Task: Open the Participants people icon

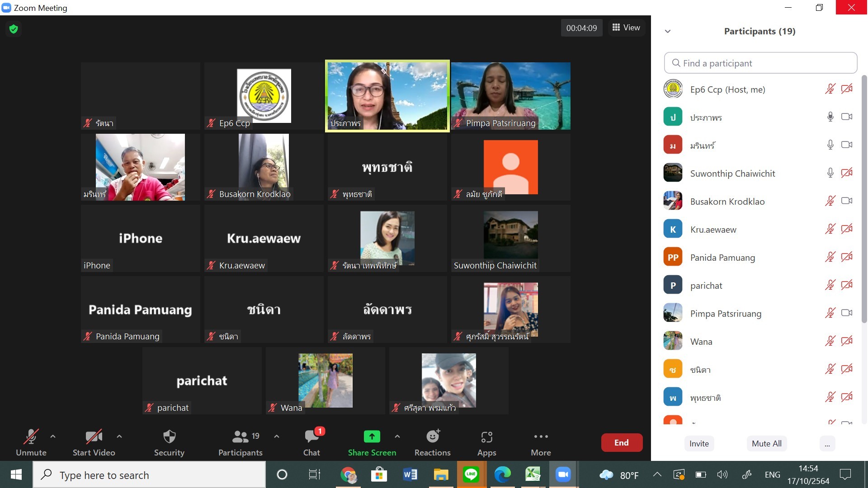Action: point(240,437)
